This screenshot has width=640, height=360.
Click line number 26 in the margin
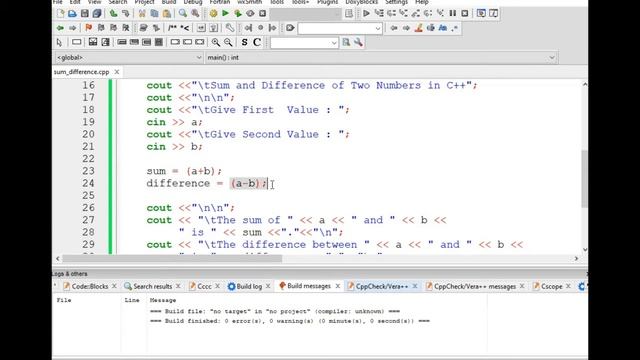[88, 208]
